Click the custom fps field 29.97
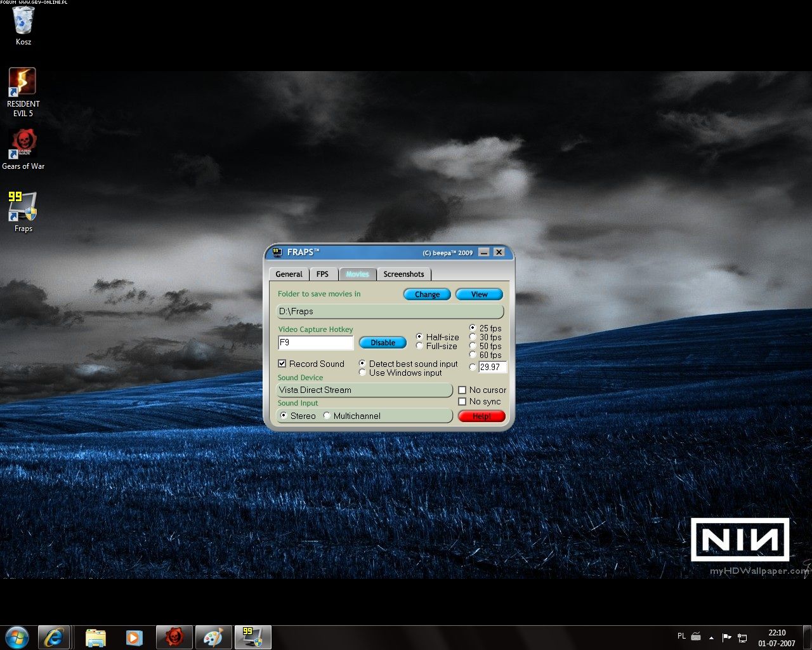The image size is (812, 650). (492, 367)
